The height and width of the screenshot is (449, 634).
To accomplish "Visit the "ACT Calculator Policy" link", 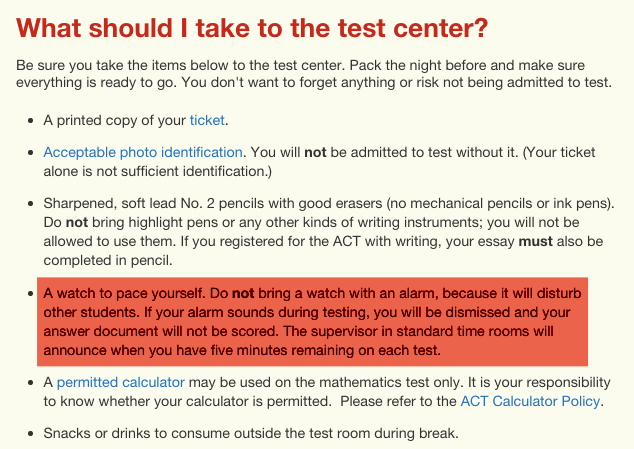I will tap(530, 402).
